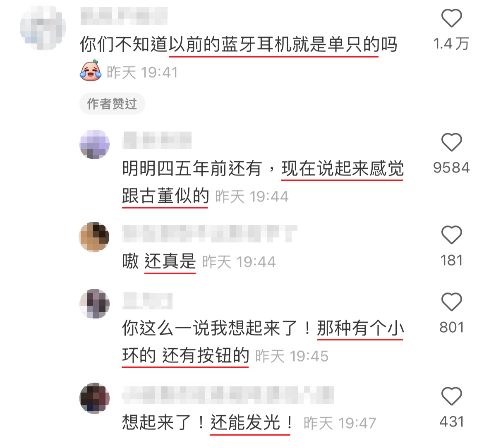This screenshot has height=448, width=484.
Task: Open top commenter's blurred username
Action: pyautogui.click(x=124, y=16)
